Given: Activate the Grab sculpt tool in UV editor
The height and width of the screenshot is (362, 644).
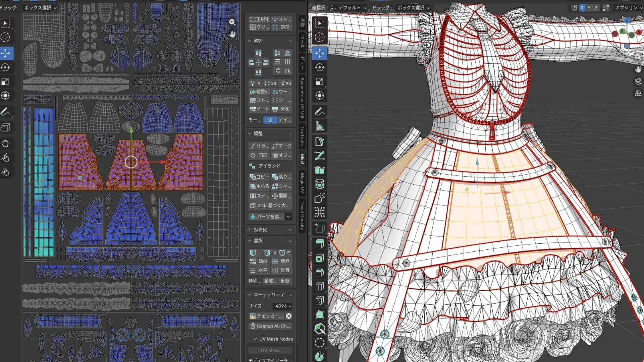Looking at the screenshot, I should tap(5, 144).
